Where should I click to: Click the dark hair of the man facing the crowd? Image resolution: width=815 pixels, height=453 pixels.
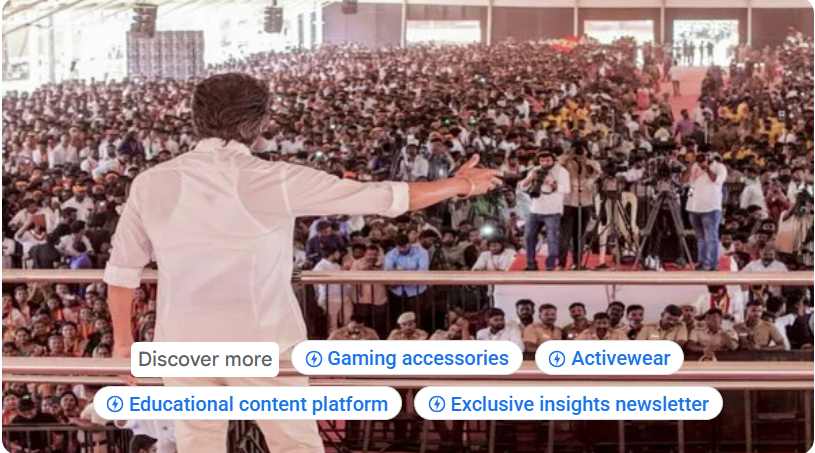click(x=230, y=106)
